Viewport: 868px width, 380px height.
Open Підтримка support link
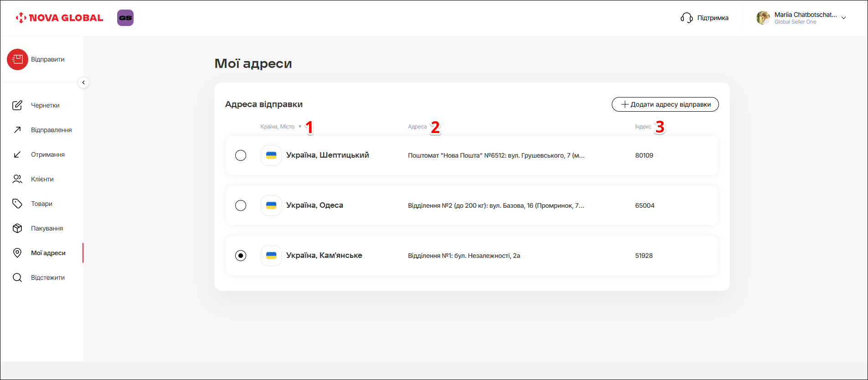tap(704, 18)
